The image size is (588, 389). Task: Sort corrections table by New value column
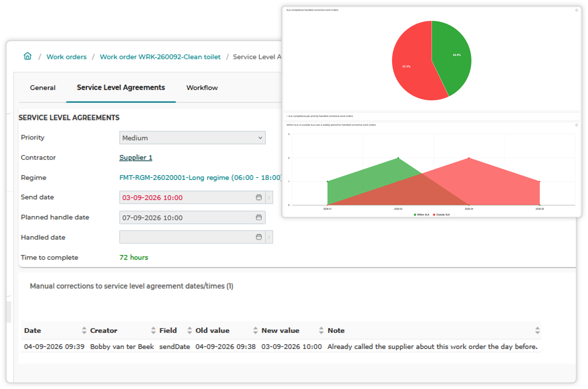321,330
